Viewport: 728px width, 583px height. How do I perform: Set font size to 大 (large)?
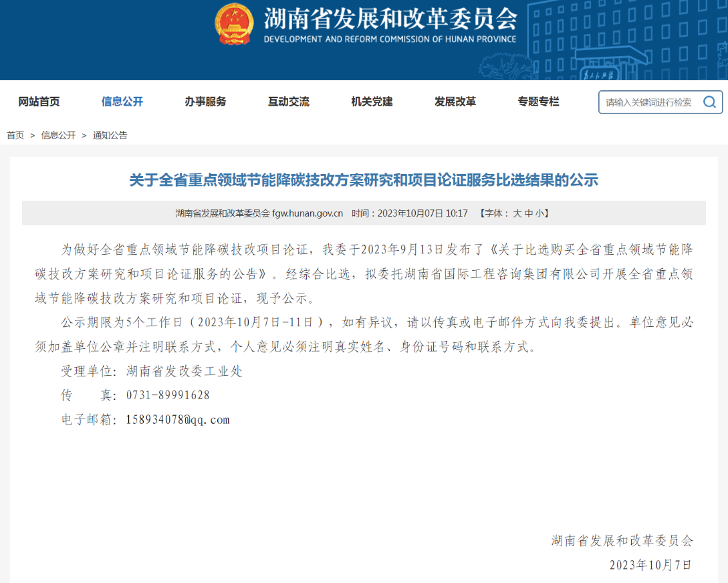(x=517, y=213)
